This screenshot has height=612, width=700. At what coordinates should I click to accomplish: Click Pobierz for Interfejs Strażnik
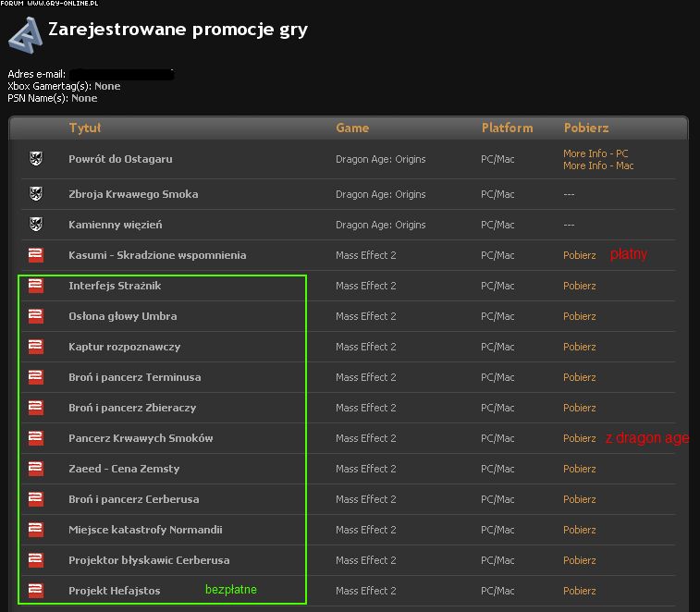tap(580, 286)
